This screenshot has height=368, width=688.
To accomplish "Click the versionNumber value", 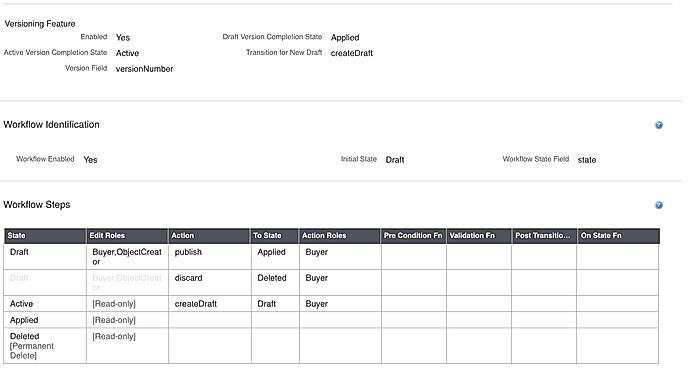I will (144, 69).
